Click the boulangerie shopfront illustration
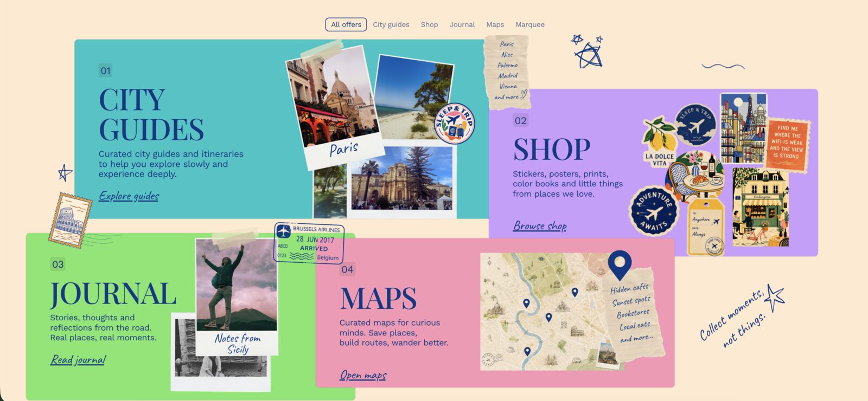 pos(761,207)
